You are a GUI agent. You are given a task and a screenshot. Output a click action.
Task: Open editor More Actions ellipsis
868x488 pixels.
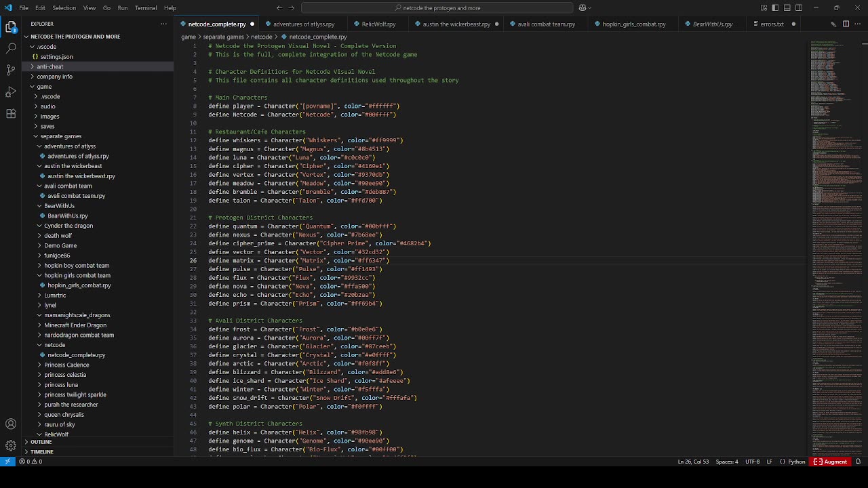click(858, 24)
